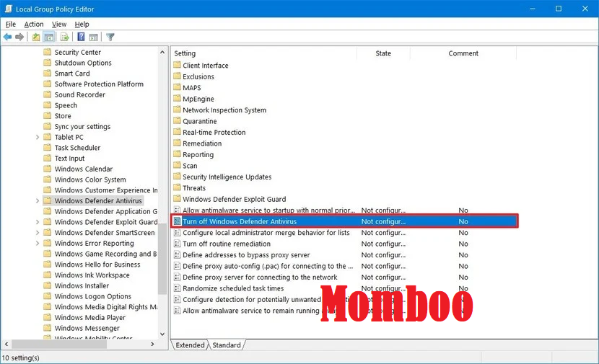The image size is (599, 364).
Task: Open the View menu
Action: 59,24
